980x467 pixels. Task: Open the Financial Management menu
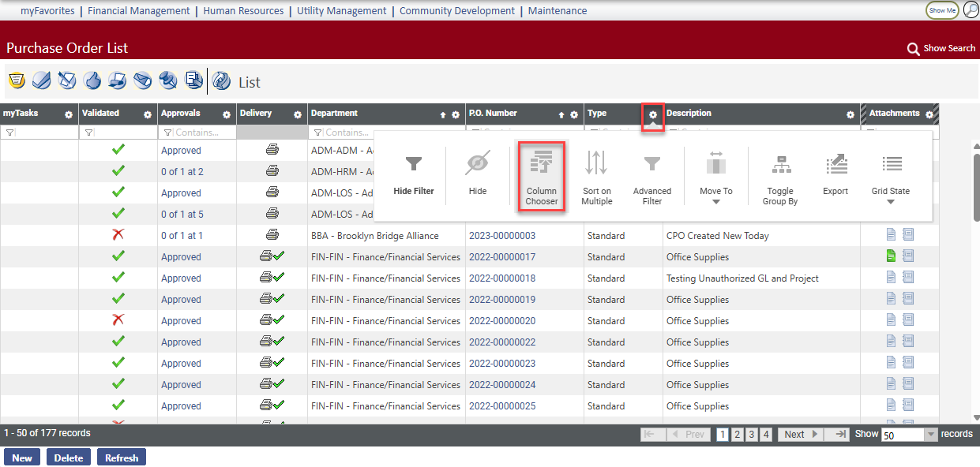pyautogui.click(x=138, y=11)
